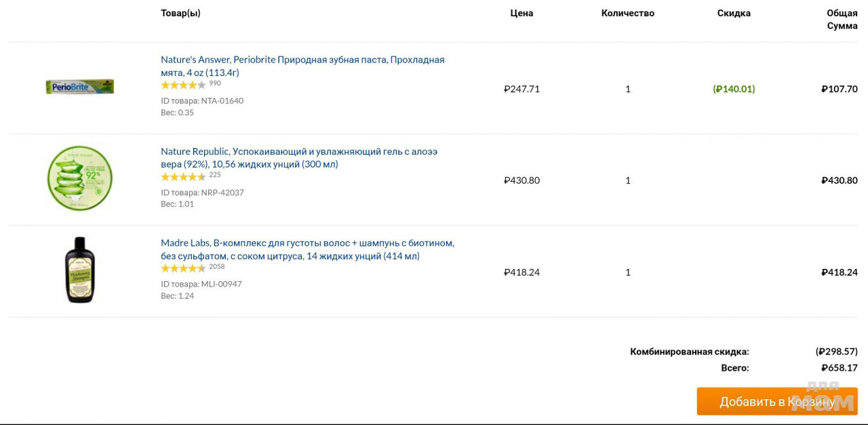This screenshot has width=868, height=425.
Task: Click the Скидка column header
Action: tap(734, 13)
